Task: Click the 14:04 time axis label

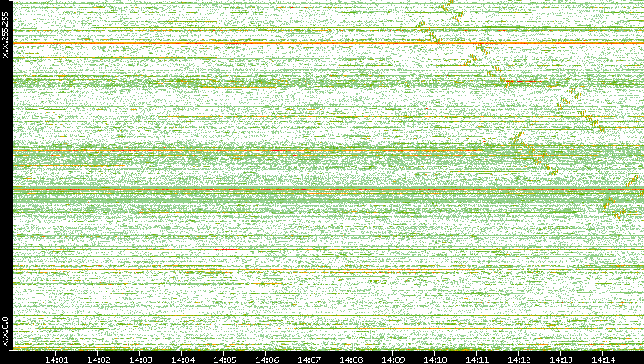Action: (182, 360)
